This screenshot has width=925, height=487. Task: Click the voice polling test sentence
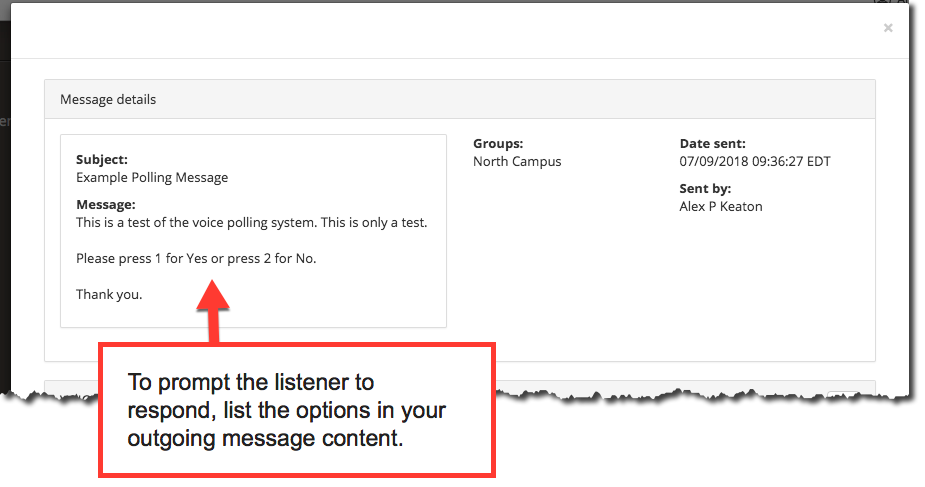pyautogui.click(x=251, y=223)
